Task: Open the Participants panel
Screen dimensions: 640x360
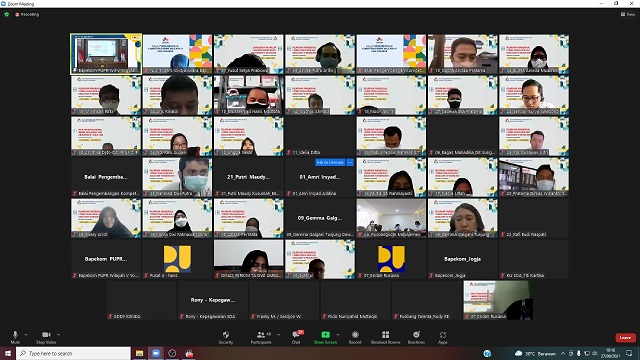Action: [x=261, y=337]
